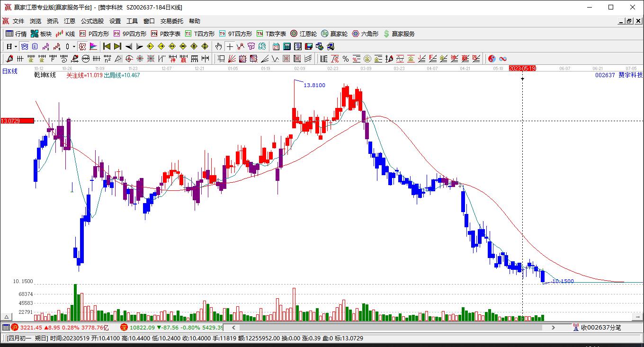Screen dimensions: 644x347
Task: Step forward with the right arrow icon
Action: (x=139, y=46)
